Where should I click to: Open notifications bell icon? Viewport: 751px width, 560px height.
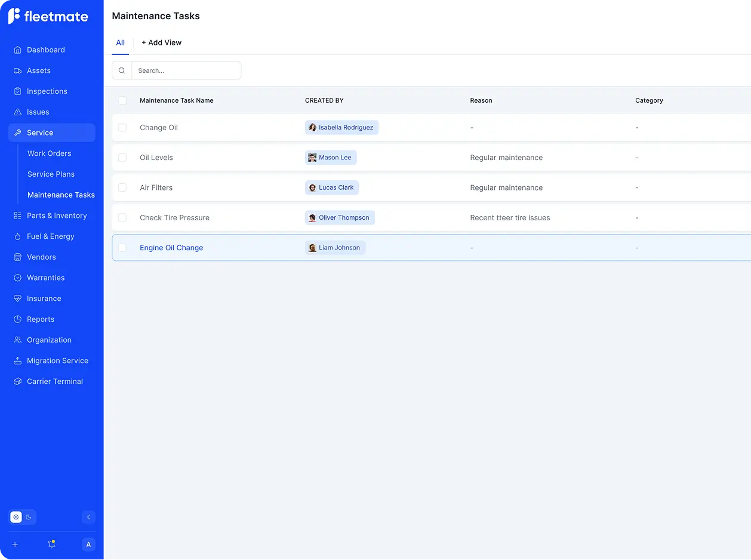(51, 544)
